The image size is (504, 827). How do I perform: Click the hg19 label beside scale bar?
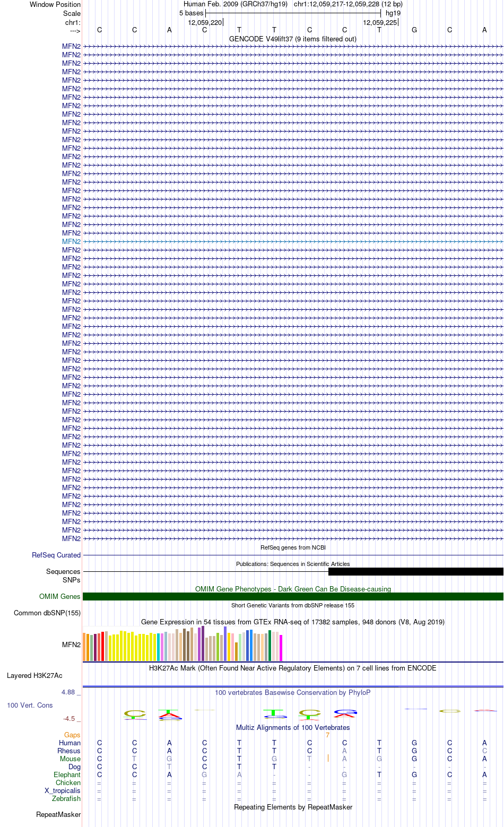click(393, 13)
